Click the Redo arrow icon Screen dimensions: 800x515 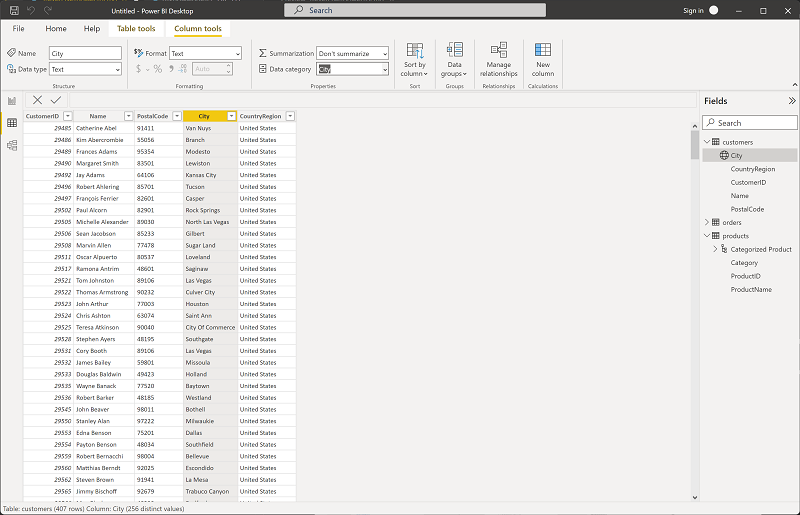pyautogui.click(x=48, y=10)
